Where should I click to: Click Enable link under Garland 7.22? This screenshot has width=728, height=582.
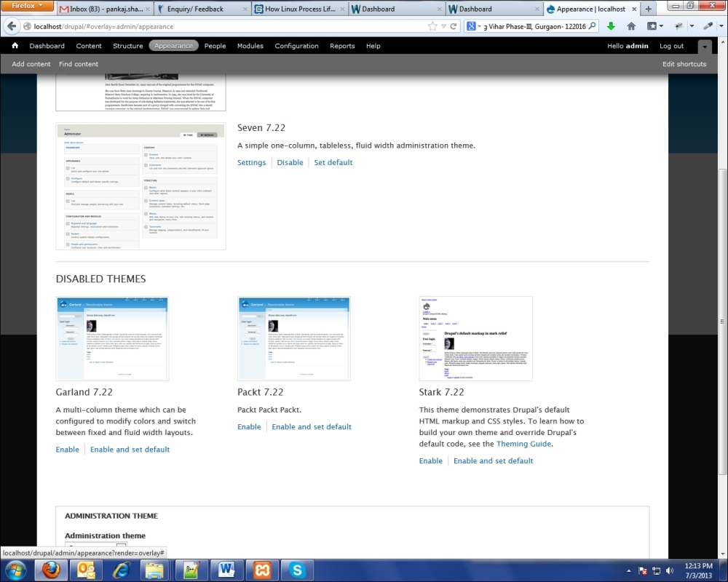click(67, 450)
